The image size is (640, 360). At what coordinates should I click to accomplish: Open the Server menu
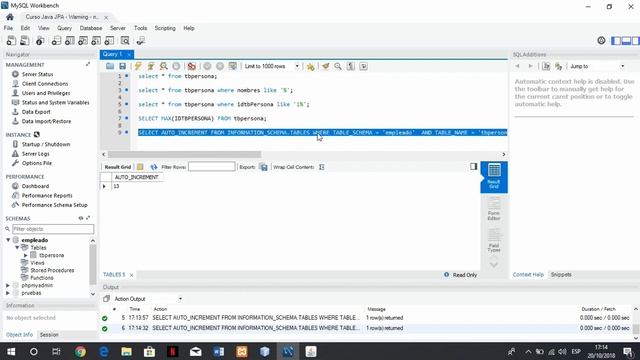point(118,28)
